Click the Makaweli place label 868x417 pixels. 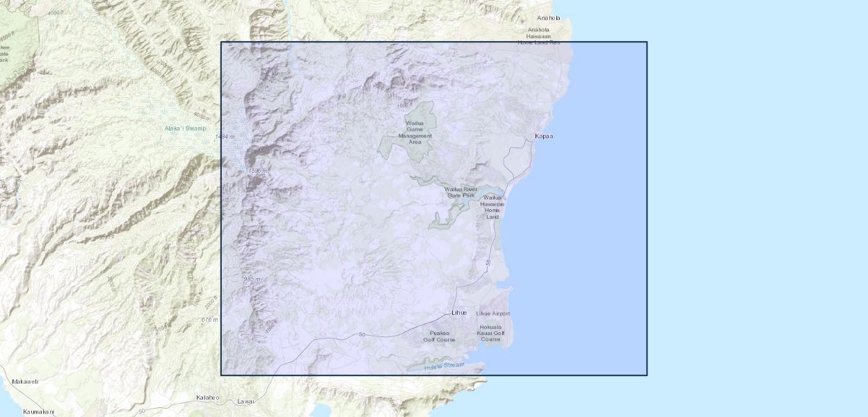coord(24,382)
